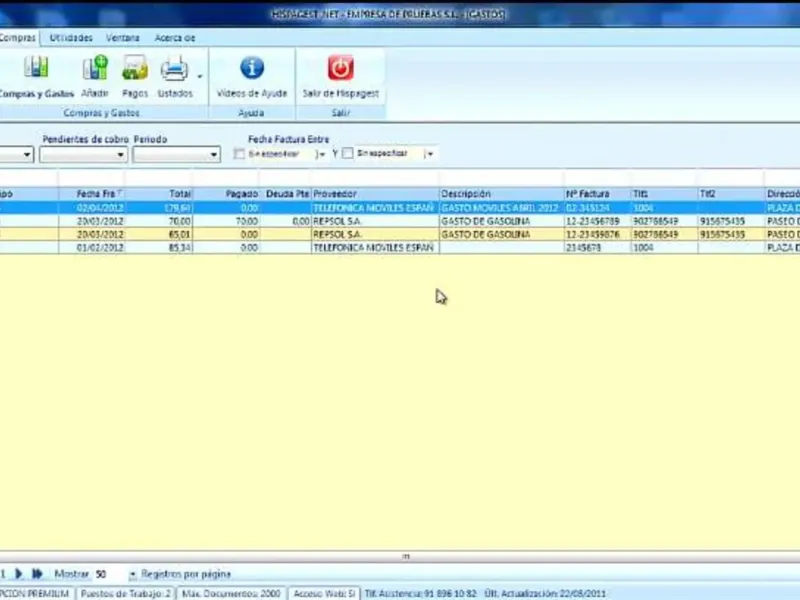Click Puestos de Trabajo: 2 status entry
Image resolution: width=800 pixels, height=600 pixels.
click(x=126, y=593)
